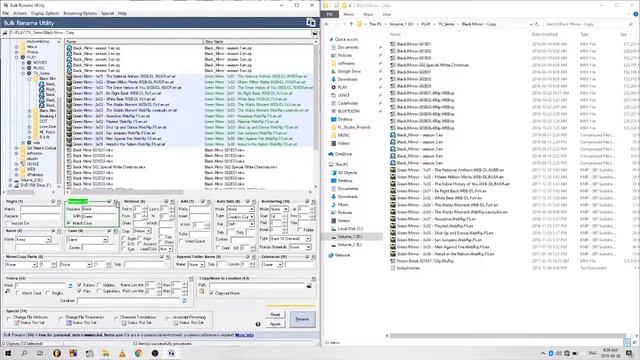Toggle the Folders checkbox in Filters
640x360 pixels.
[80, 285]
